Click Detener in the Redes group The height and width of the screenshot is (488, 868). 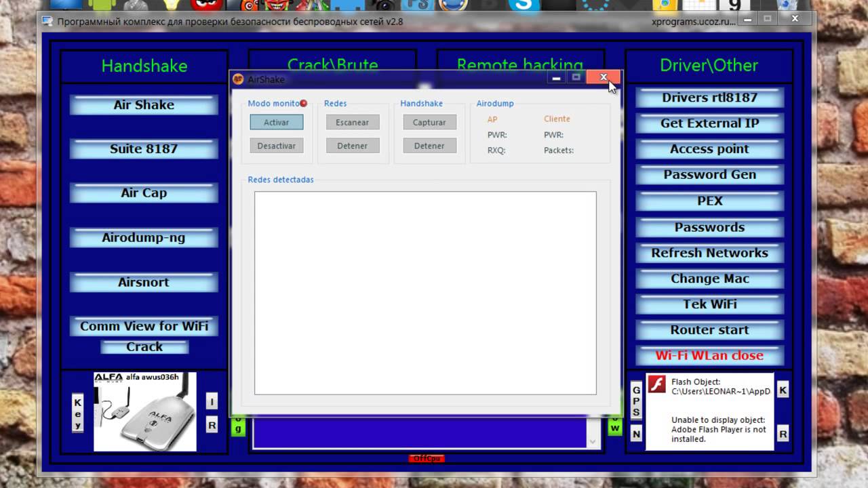tap(353, 146)
